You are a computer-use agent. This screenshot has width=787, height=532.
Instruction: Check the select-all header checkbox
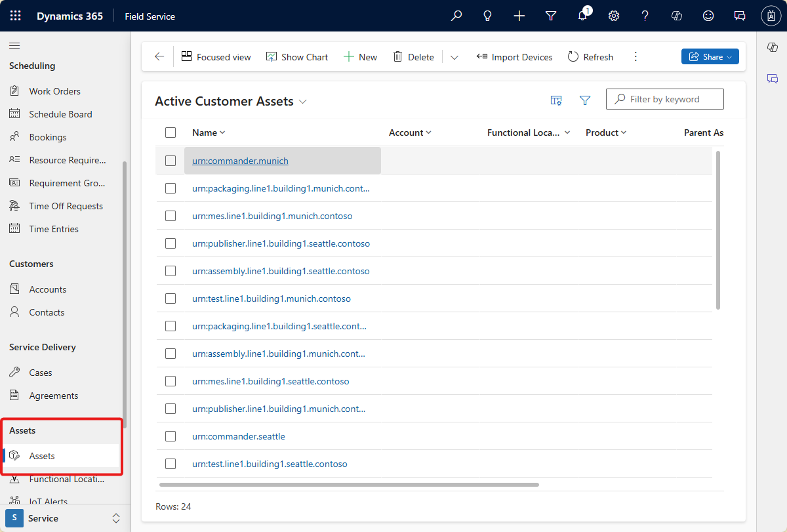pyautogui.click(x=171, y=133)
